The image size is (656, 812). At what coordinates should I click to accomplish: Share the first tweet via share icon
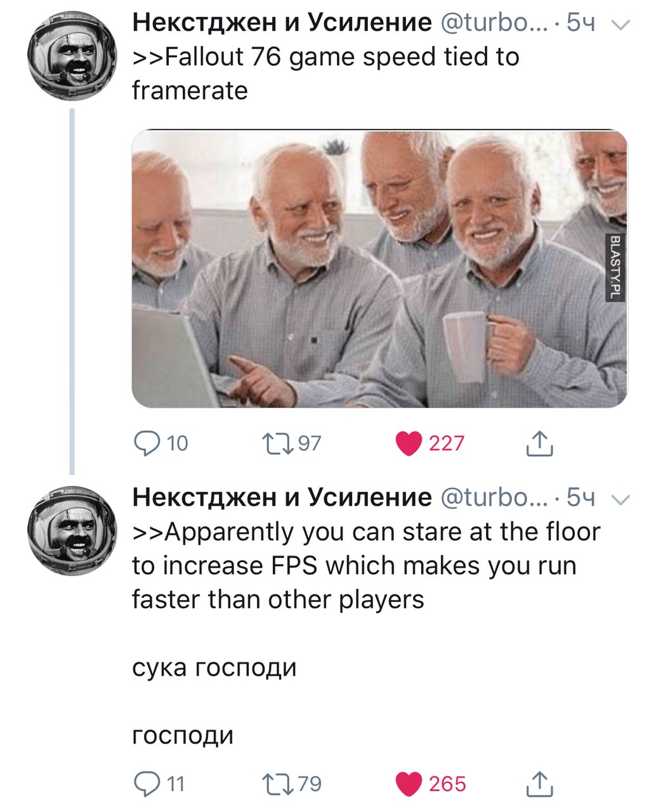pyautogui.click(x=539, y=443)
